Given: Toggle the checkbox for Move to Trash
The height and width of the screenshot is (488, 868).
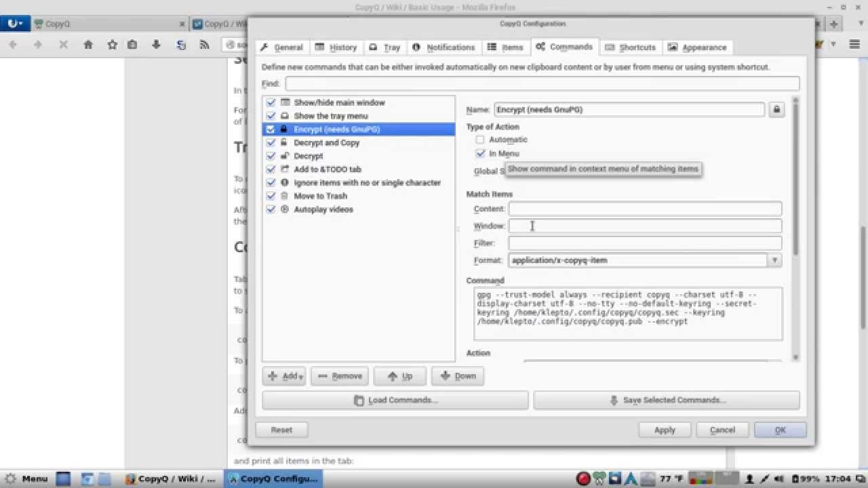Looking at the screenshot, I should 271,196.
